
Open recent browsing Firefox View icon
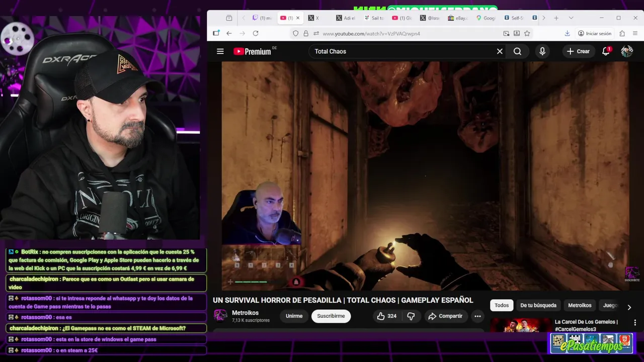pyautogui.click(x=229, y=18)
